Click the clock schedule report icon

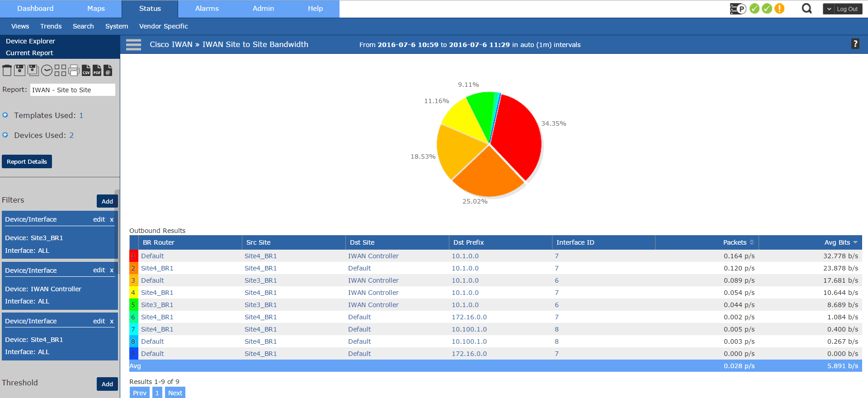[x=47, y=70]
